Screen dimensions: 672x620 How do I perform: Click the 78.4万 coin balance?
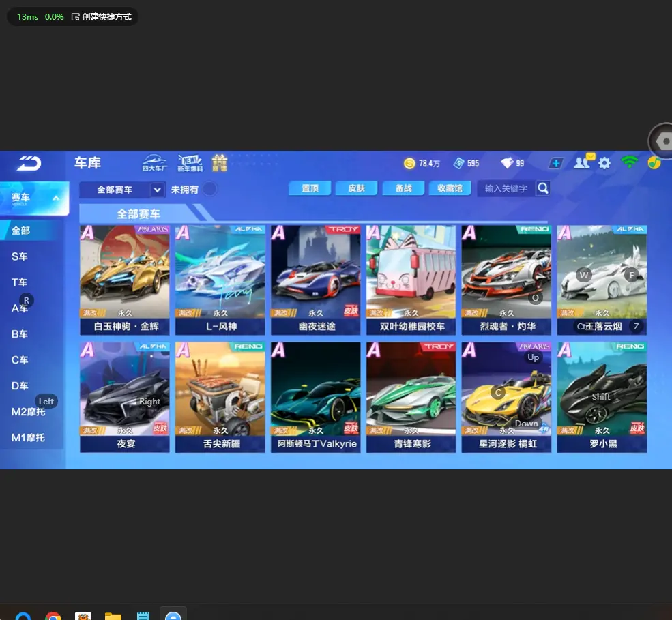click(x=429, y=164)
